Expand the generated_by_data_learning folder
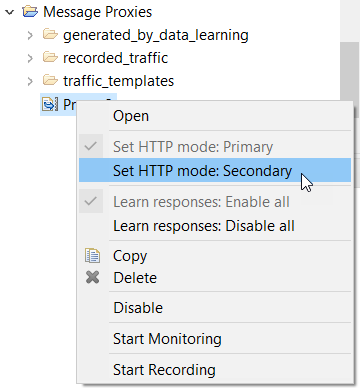The image size is (360, 388). [x=30, y=35]
